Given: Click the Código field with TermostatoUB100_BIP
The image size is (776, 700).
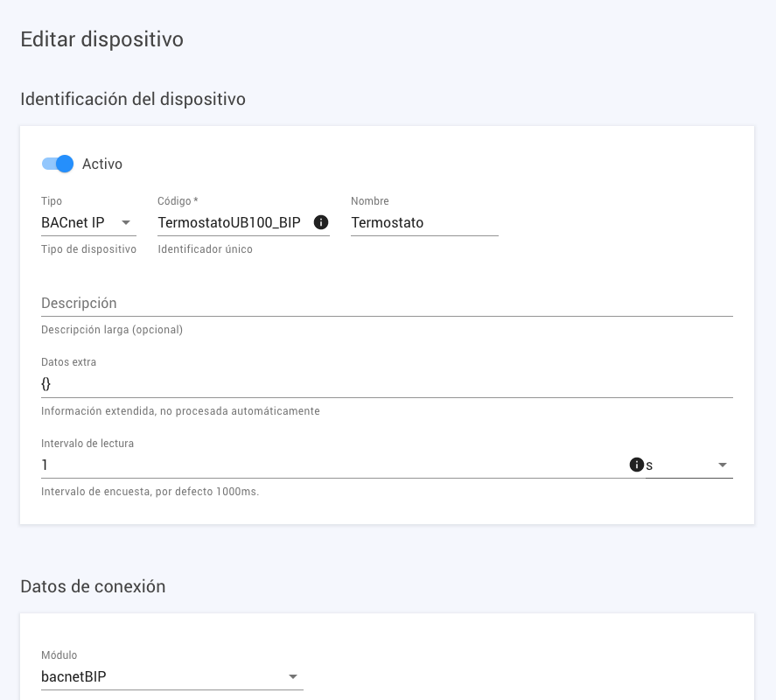Looking at the screenshot, I should coord(227,222).
